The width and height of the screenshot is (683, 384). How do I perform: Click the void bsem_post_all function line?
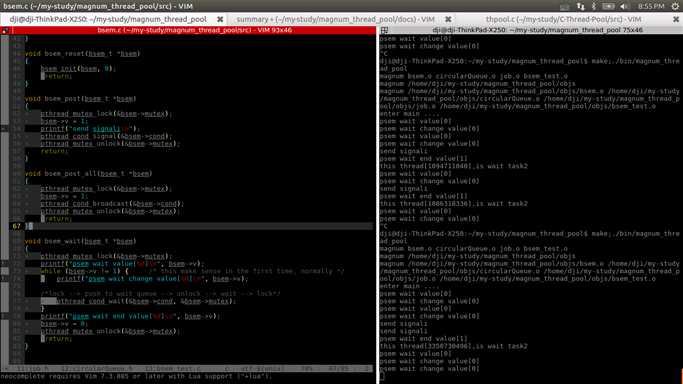click(88, 174)
